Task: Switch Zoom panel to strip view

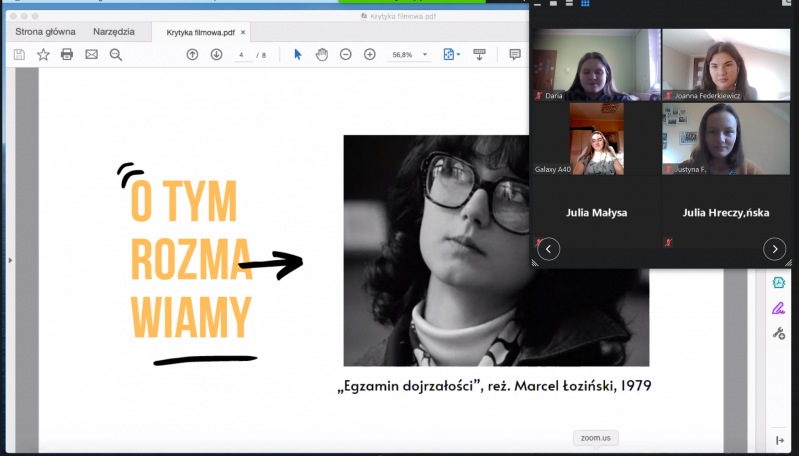Action: pyautogui.click(x=569, y=3)
